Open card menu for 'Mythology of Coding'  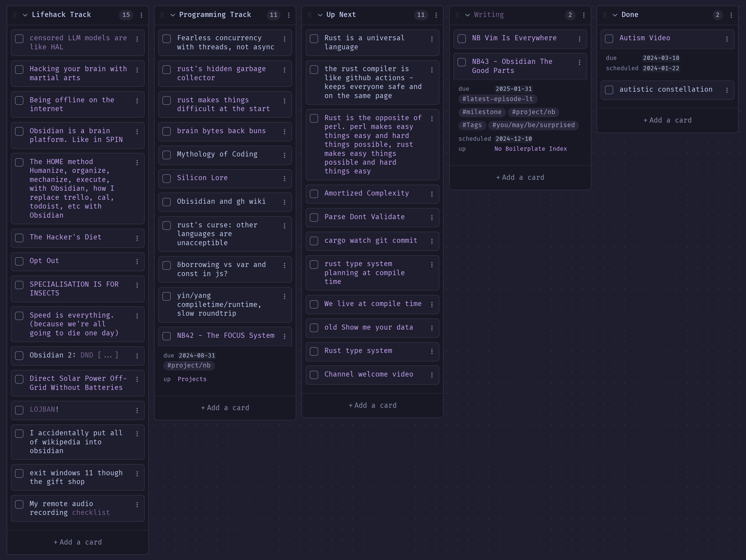click(x=285, y=156)
